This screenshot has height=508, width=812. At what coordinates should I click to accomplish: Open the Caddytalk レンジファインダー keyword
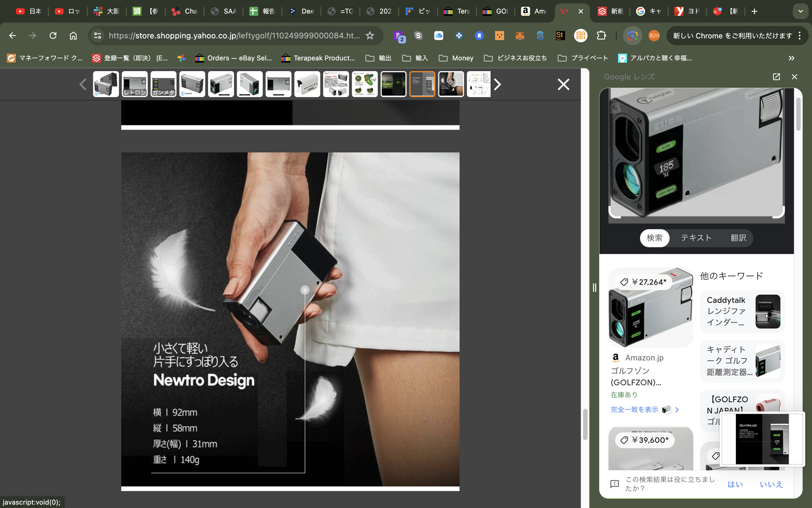(x=742, y=311)
